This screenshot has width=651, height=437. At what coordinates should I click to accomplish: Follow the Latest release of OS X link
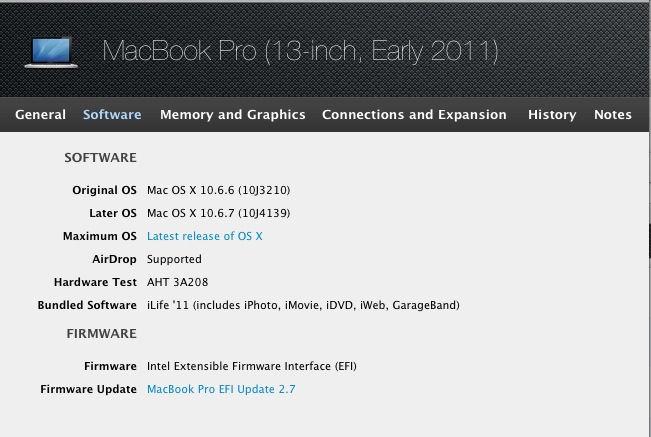pos(205,236)
